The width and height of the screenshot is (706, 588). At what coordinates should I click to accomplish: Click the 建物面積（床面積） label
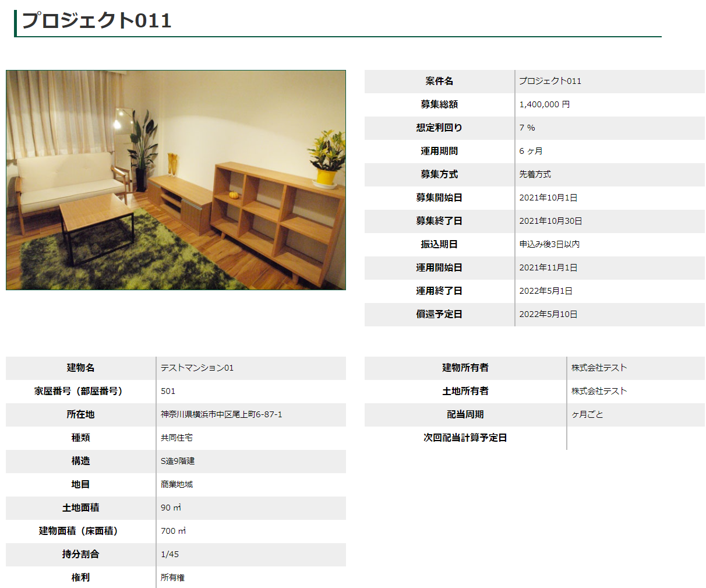[x=80, y=531]
